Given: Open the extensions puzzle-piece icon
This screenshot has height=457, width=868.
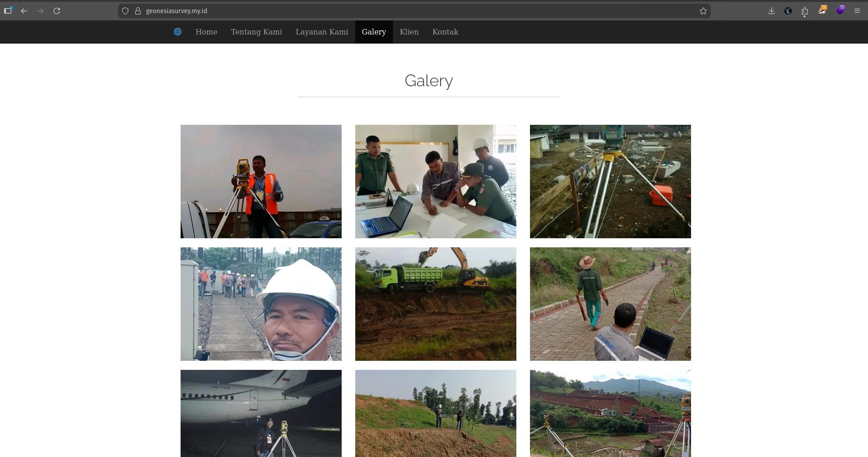Looking at the screenshot, I should pyautogui.click(x=804, y=11).
